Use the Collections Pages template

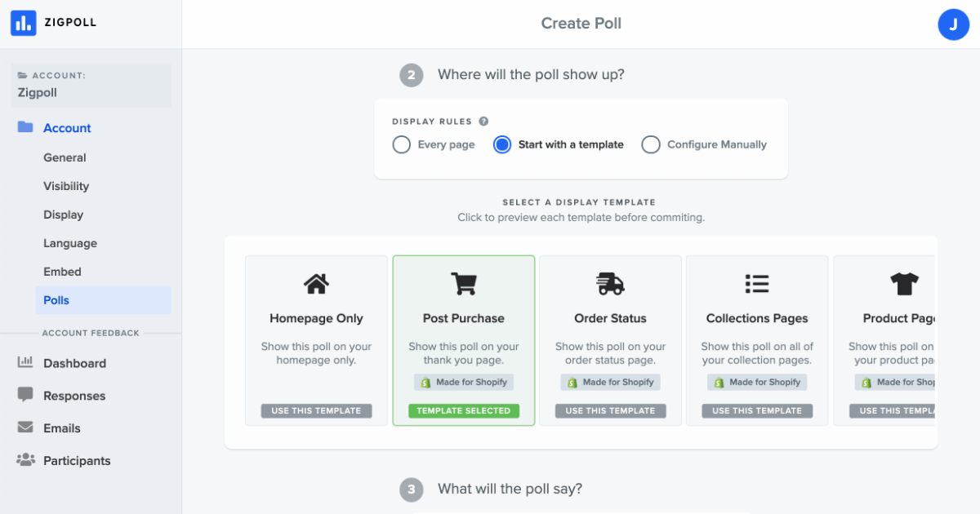tap(757, 410)
